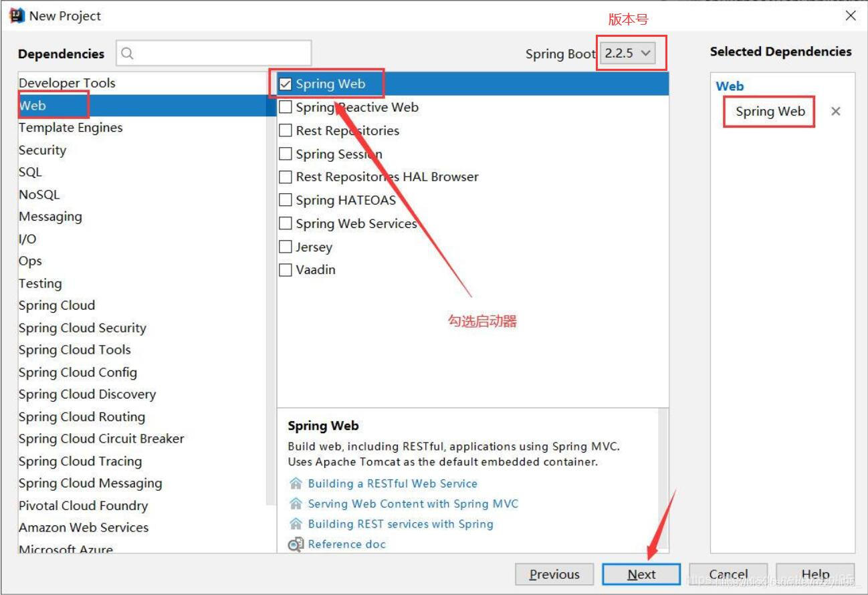
Task: Select Spring Cloud Config category
Action: [x=142, y=372]
